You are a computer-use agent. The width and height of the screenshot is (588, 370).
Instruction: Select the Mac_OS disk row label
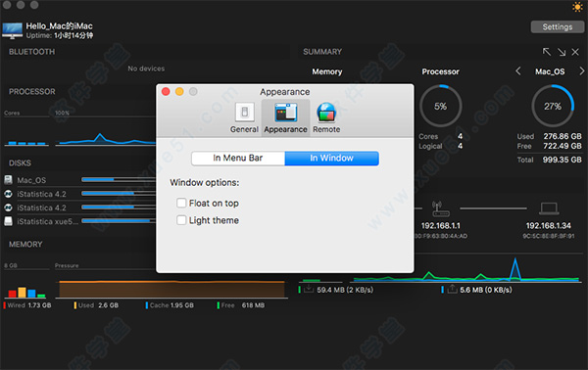click(31, 180)
